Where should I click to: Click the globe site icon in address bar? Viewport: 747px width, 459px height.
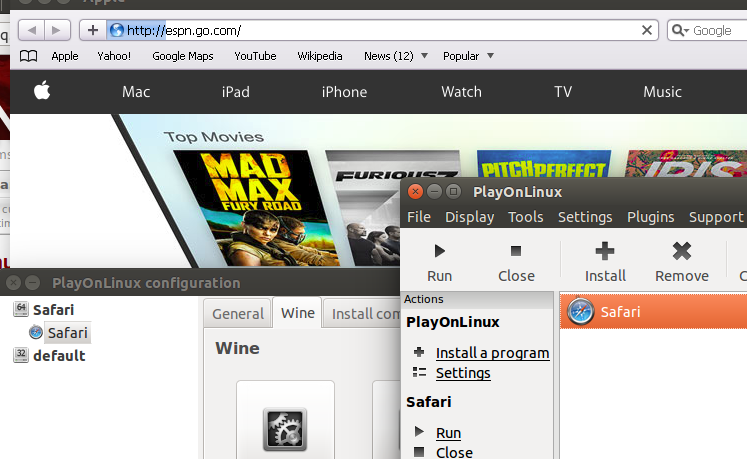[x=117, y=31]
